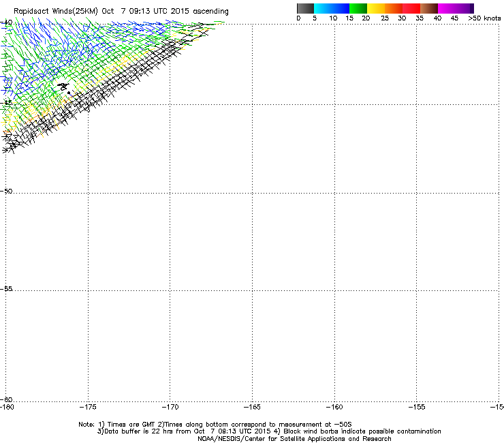Click the NOAA/NESDIS credit line
Image resolution: width=504 pixels, height=443 pixels.
(x=294, y=439)
